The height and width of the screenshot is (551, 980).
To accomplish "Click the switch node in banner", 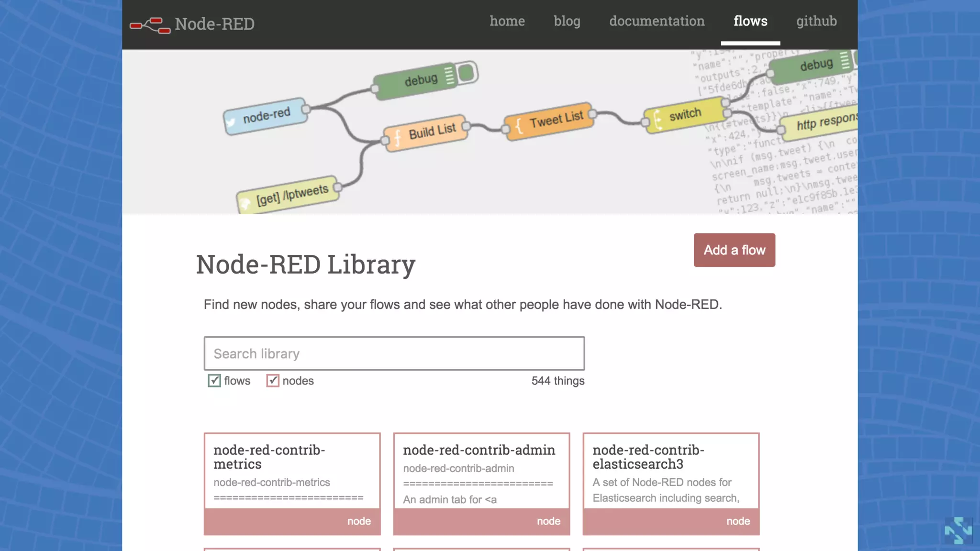I will 686,115.
